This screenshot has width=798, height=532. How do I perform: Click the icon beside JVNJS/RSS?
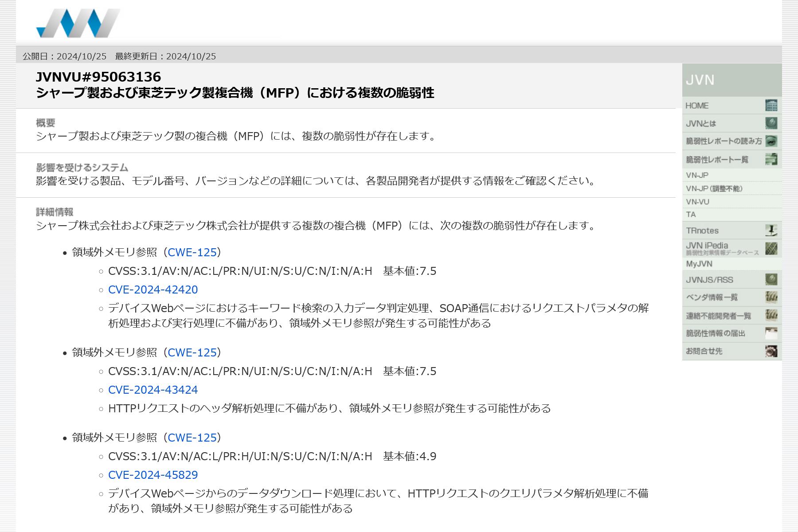click(x=771, y=280)
